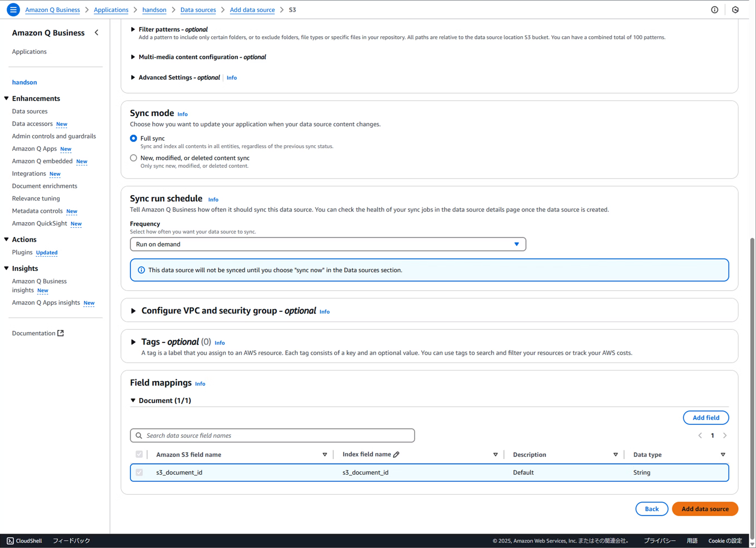The image size is (756, 548).
Task: Open the Documentation external link icon
Action: point(61,333)
